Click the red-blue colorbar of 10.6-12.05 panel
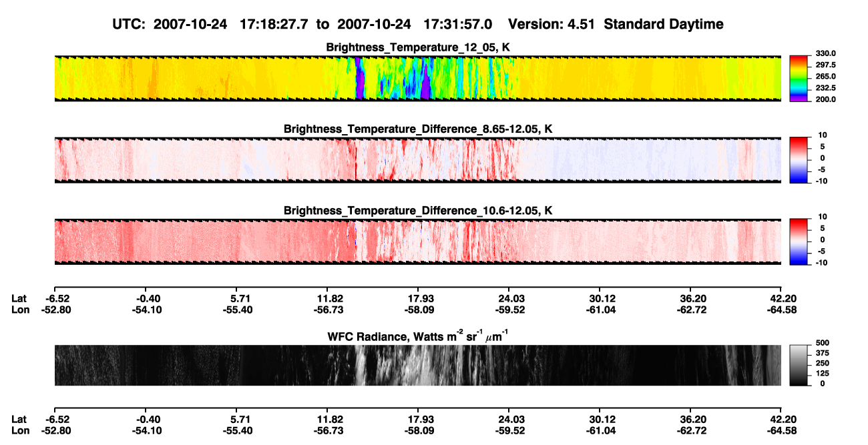This screenshot has height=445, width=868. [799, 242]
